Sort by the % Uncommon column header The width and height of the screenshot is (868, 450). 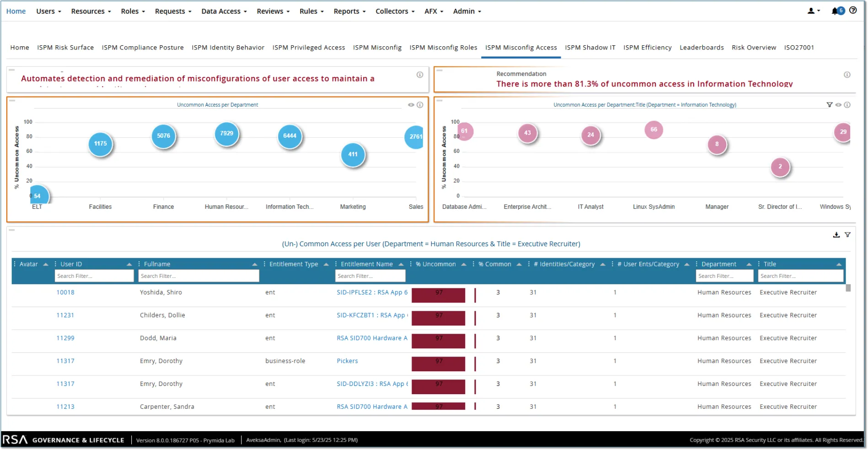point(435,264)
